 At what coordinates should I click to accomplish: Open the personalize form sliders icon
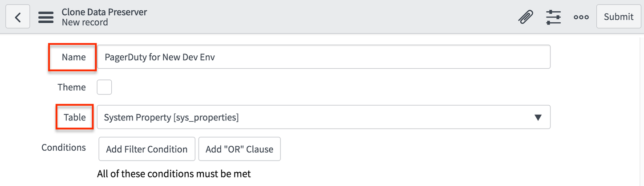(554, 17)
